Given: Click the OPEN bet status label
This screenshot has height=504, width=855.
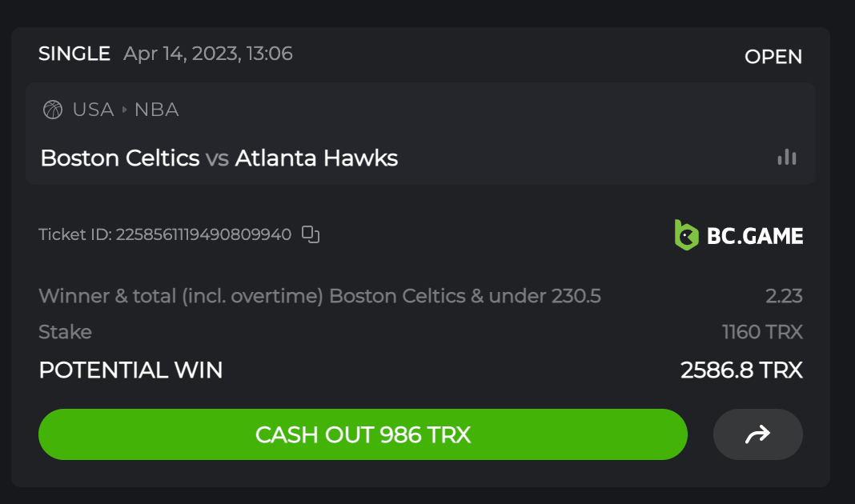Looking at the screenshot, I should 773,57.
